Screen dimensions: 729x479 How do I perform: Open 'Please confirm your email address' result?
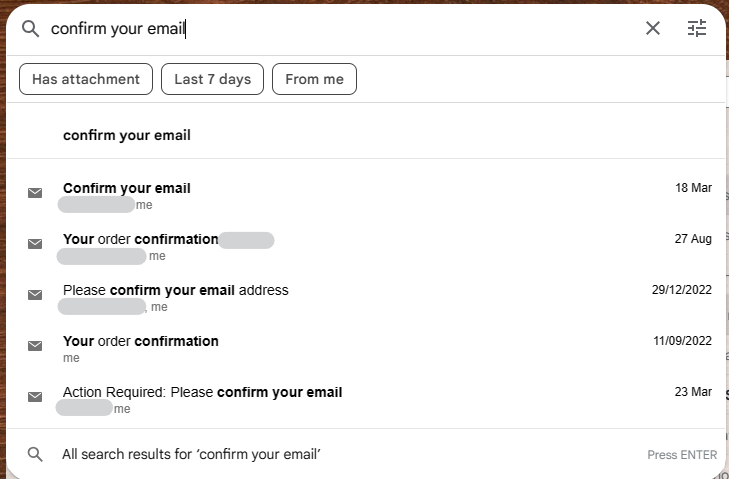point(175,290)
